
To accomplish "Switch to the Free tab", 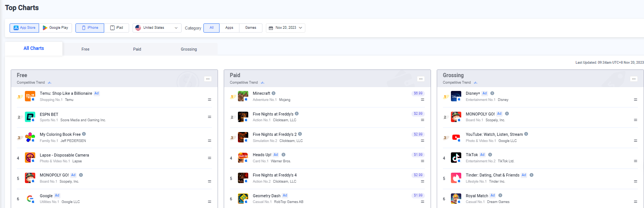I will [x=85, y=49].
